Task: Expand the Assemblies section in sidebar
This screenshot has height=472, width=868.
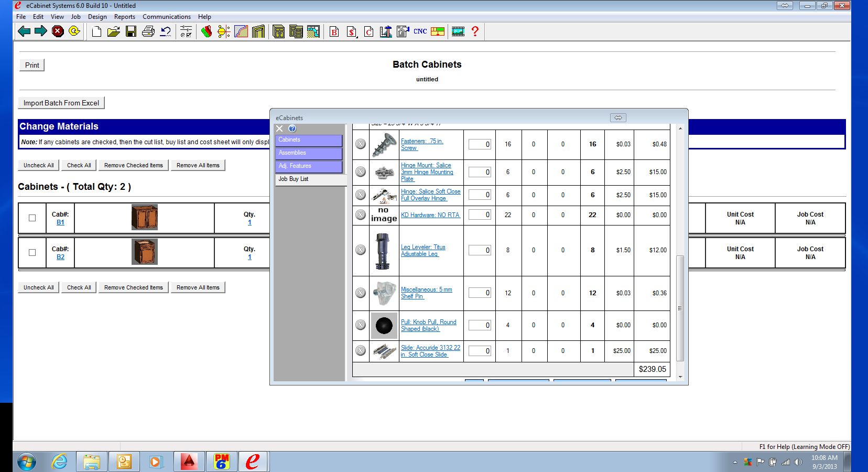Action: click(309, 153)
